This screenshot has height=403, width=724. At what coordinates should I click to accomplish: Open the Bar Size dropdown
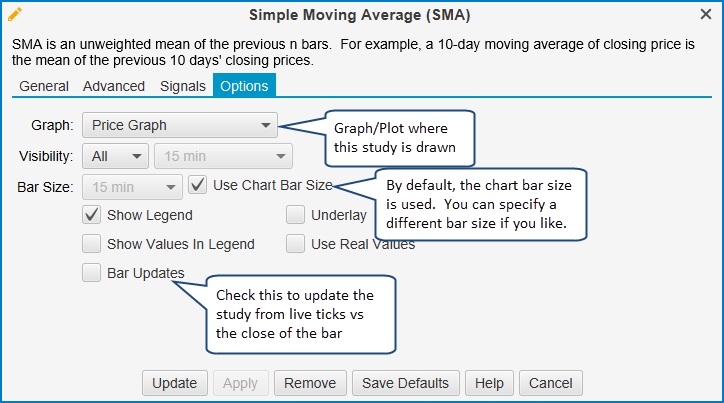tap(132, 187)
